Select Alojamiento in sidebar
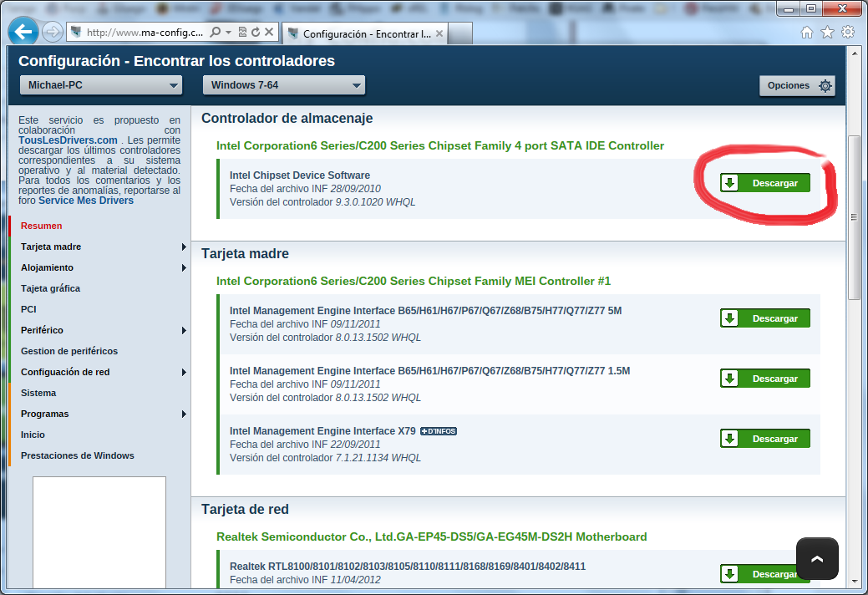 tap(47, 268)
